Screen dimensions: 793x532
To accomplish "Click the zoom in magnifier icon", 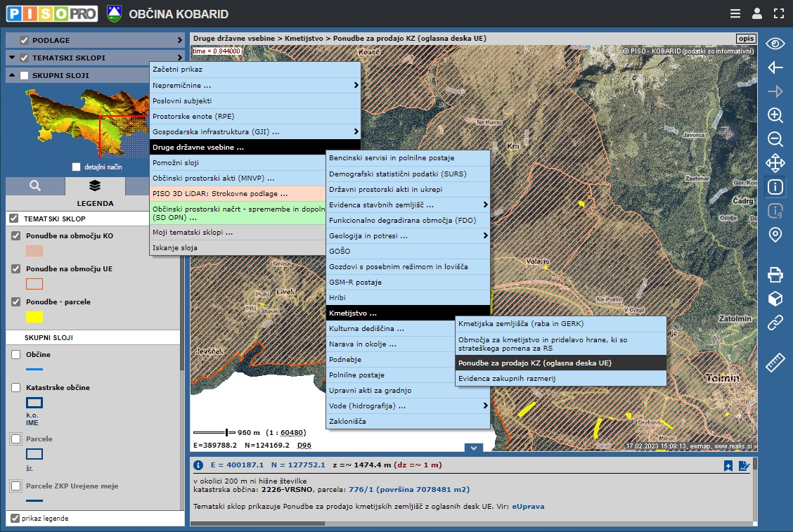I will point(775,115).
